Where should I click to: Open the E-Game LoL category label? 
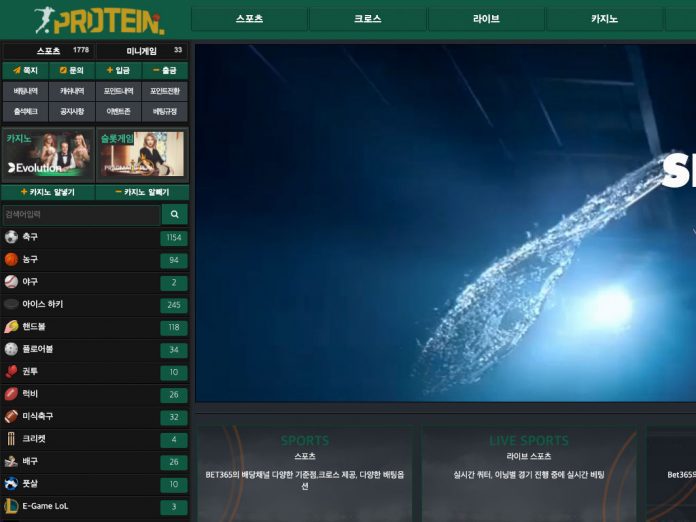45,506
